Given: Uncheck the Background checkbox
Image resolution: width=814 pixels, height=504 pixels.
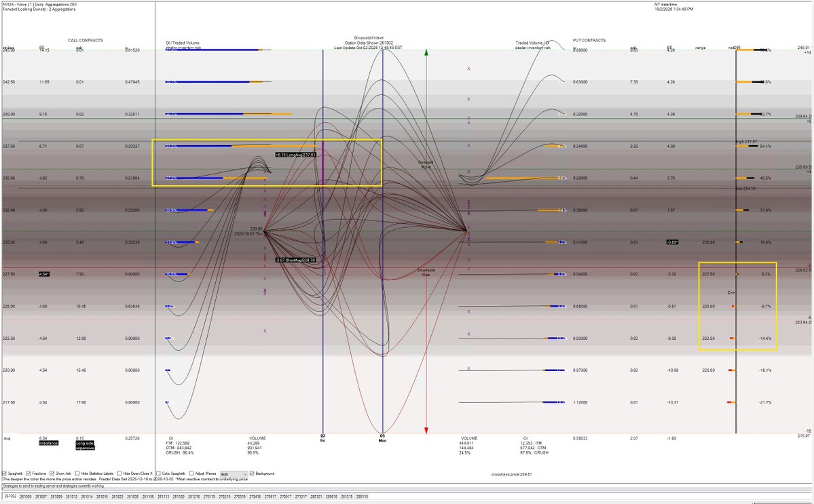Looking at the screenshot, I should tap(253, 473).
